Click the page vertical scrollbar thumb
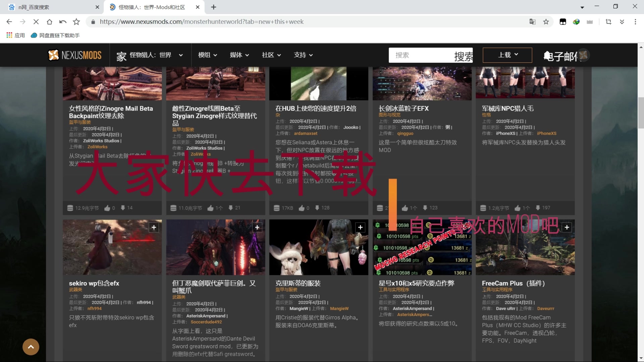 pyautogui.click(x=641, y=113)
